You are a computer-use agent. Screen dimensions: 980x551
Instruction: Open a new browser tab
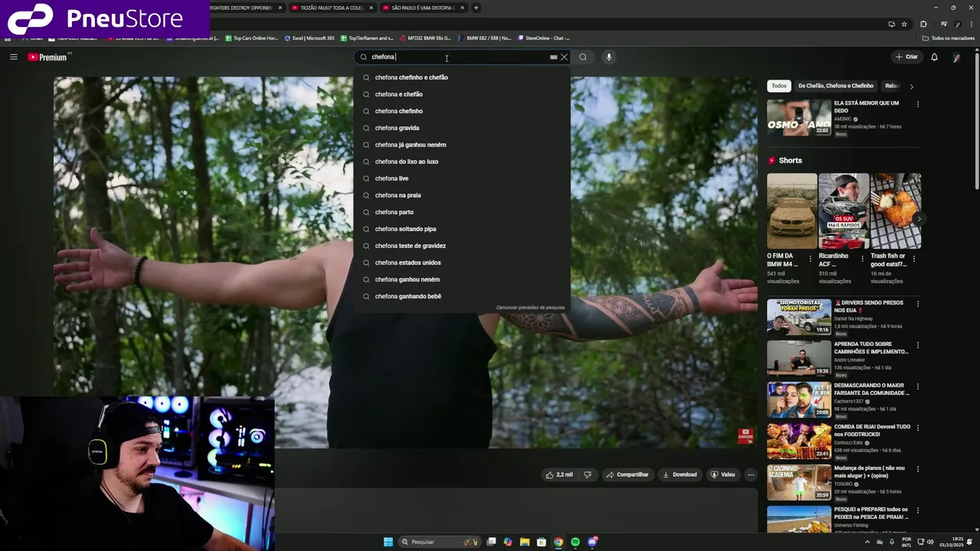475,8
